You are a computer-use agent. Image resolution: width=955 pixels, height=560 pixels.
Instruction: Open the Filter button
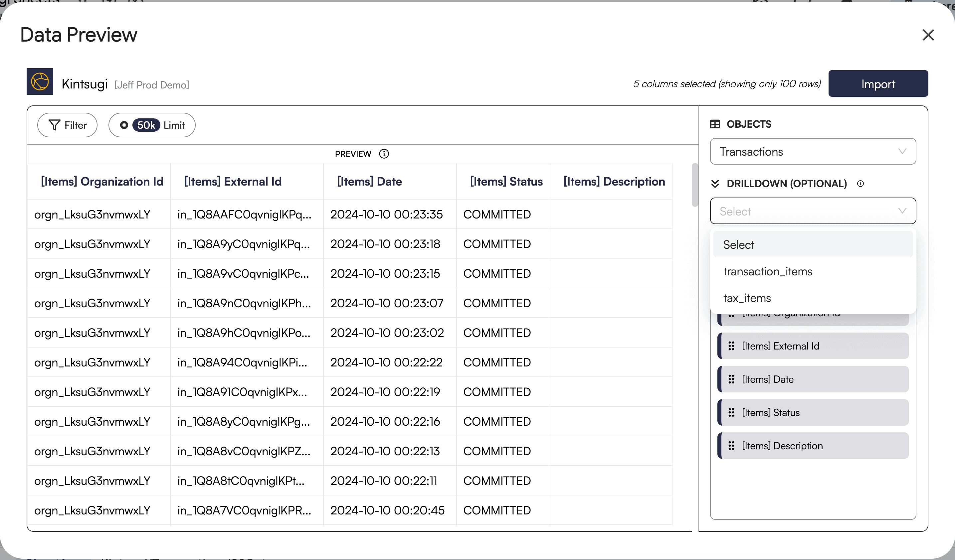coord(68,125)
